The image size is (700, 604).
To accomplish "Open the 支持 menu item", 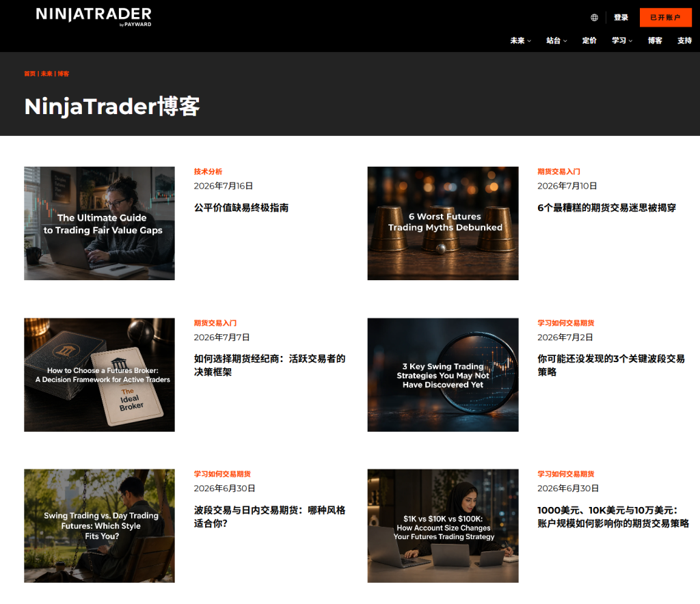I will pos(684,40).
